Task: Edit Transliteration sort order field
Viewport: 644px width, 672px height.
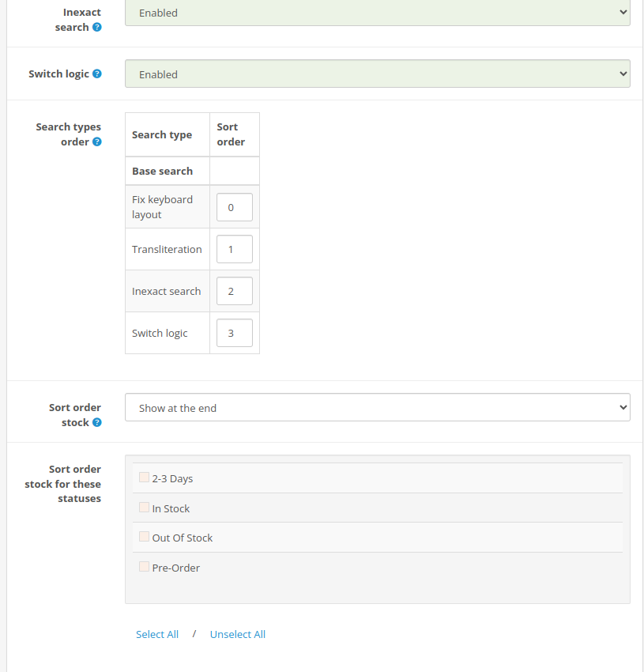Action: click(x=235, y=249)
